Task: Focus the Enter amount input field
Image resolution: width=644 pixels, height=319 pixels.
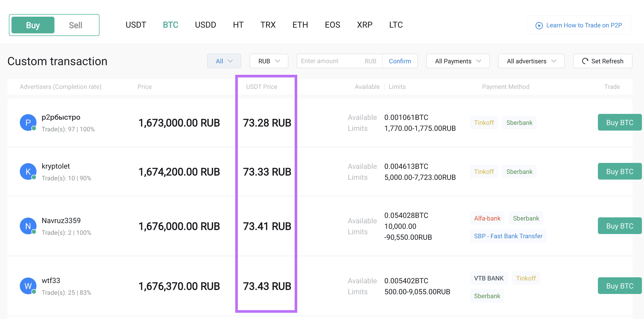Action: tap(339, 61)
